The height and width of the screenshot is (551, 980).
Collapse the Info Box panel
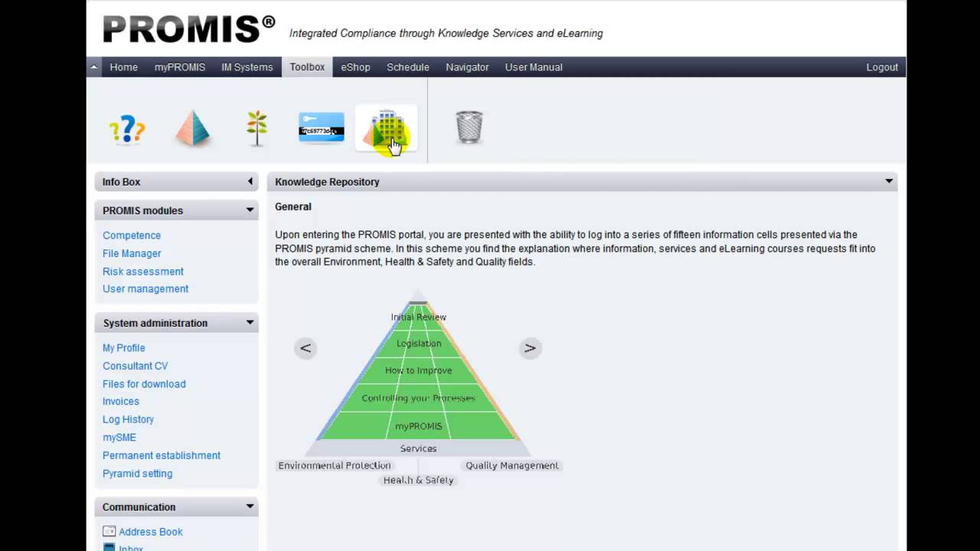pyautogui.click(x=250, y=181)
